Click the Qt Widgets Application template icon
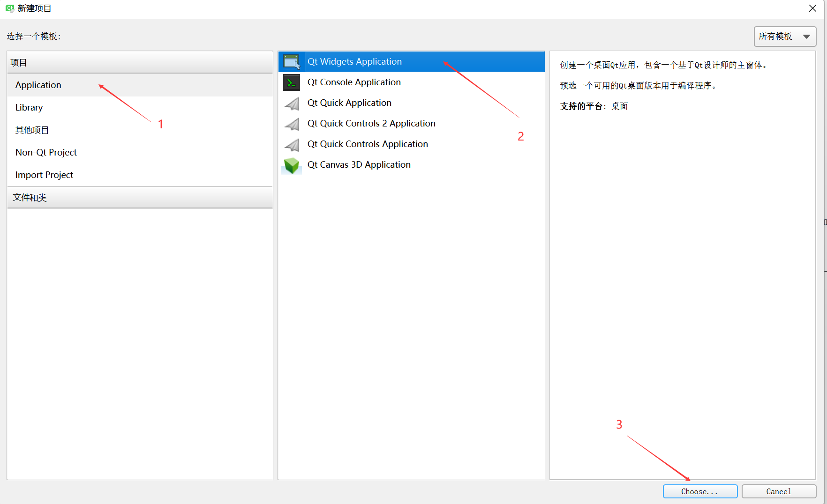Viewport: 827px width, 504px height. click(292, 62)
